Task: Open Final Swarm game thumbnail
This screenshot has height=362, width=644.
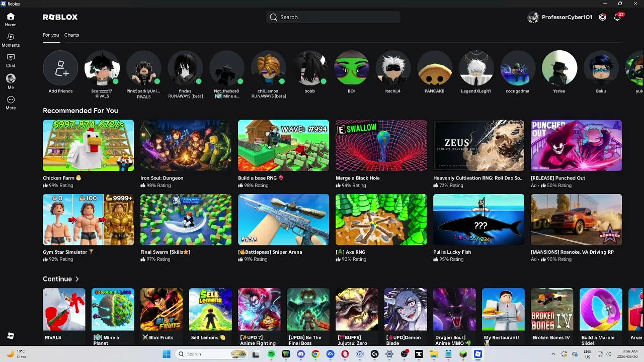Action: (186, 220)
